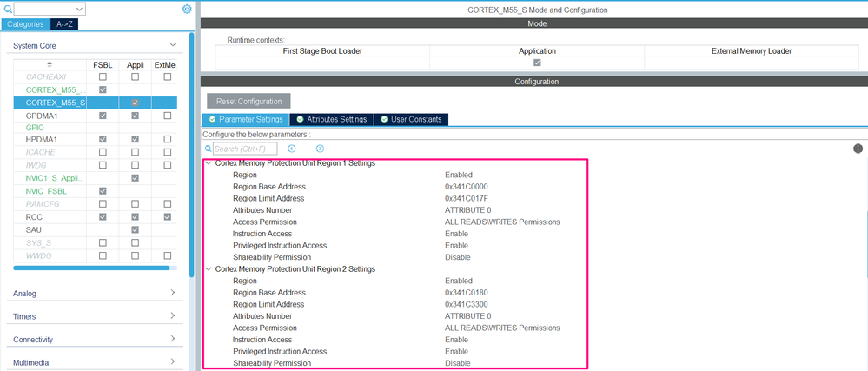
Task: Toggle the ICACHE Appli checkbox
Action: coord(135,152)
